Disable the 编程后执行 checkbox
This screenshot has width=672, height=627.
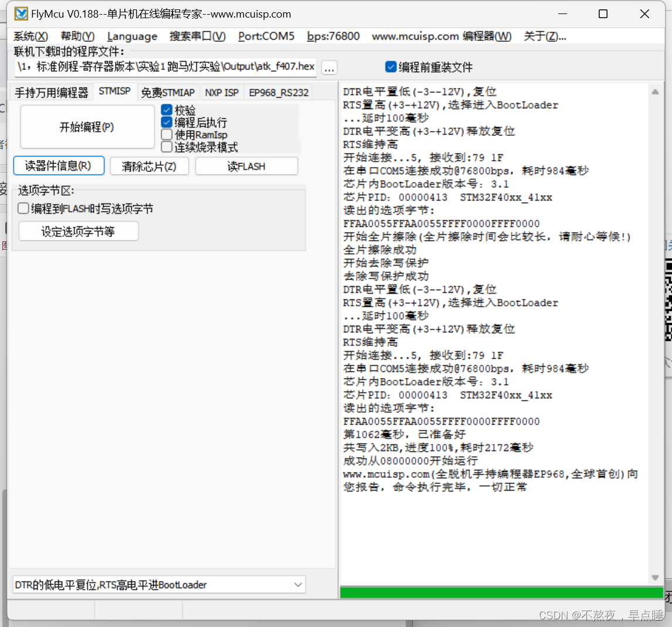167,122
